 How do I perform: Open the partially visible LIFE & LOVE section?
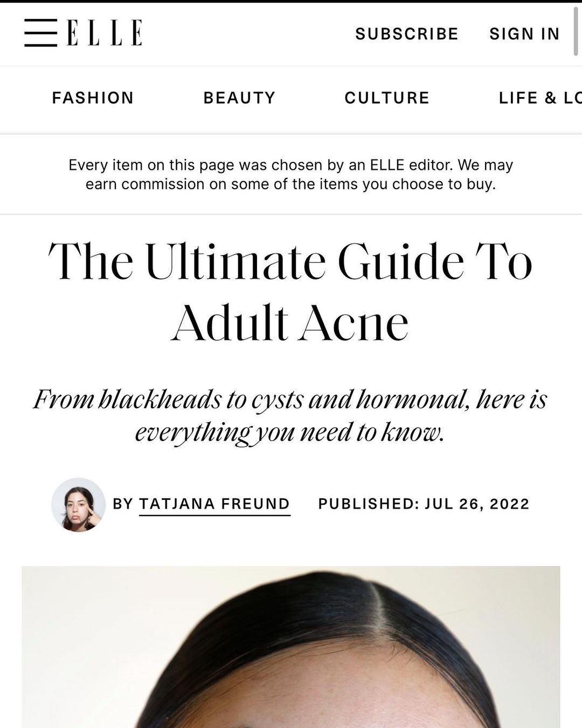point(539,98)
